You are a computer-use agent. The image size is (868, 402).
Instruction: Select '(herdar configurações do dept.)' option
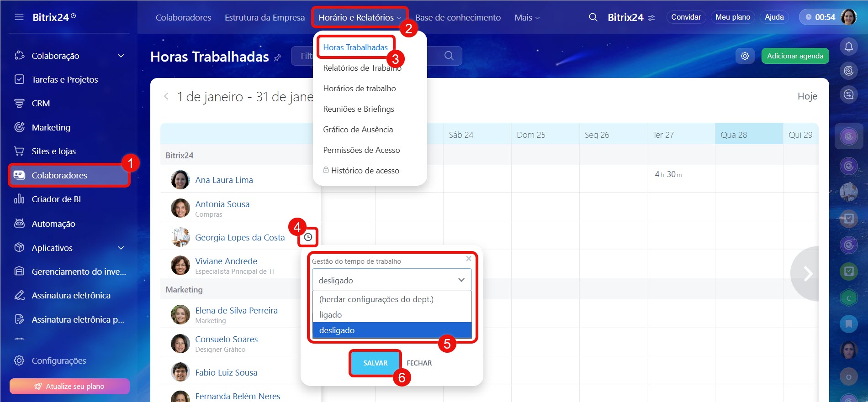[376, 299]
